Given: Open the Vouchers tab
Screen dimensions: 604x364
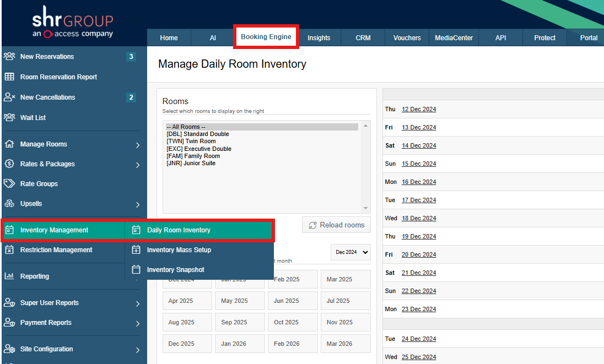Looking at the screenshot, I should click(x=407, y=37).
